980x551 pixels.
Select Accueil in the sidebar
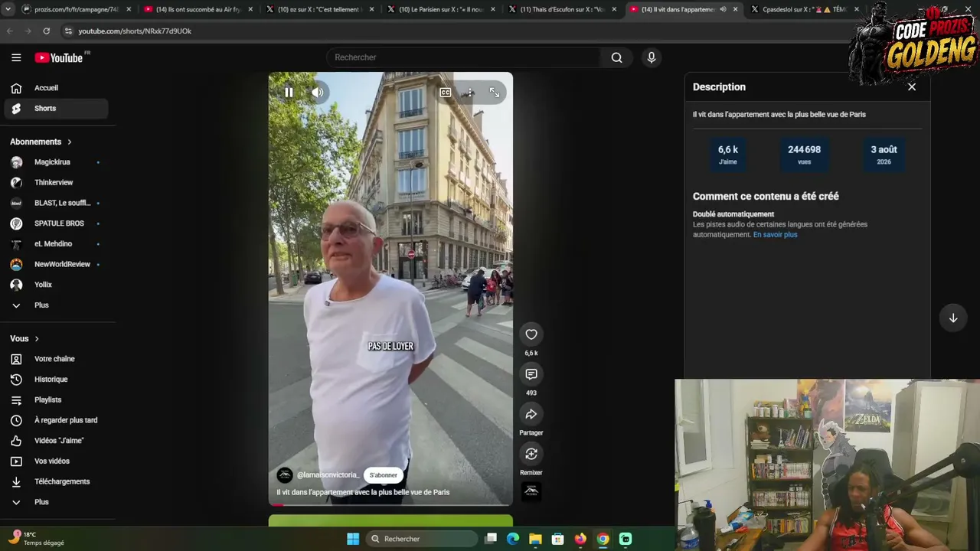(55, 88)
